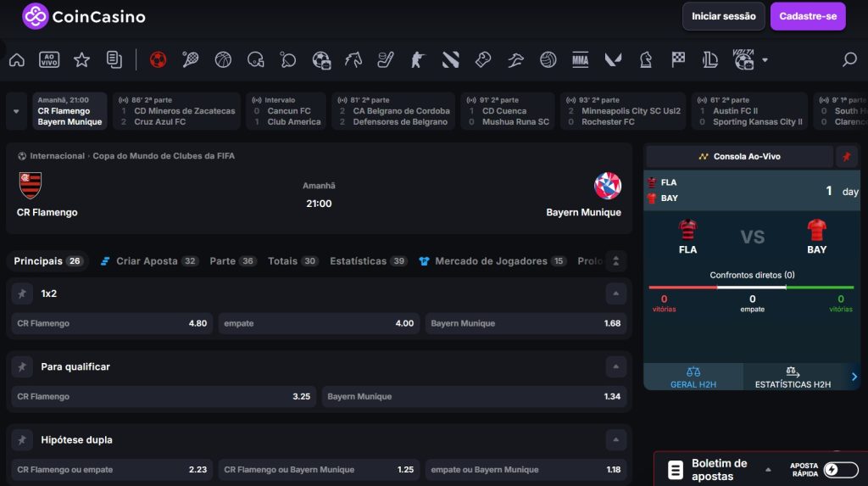Collapse the Para qualificar section
The image size is (868, 486).
click(615, 367)
